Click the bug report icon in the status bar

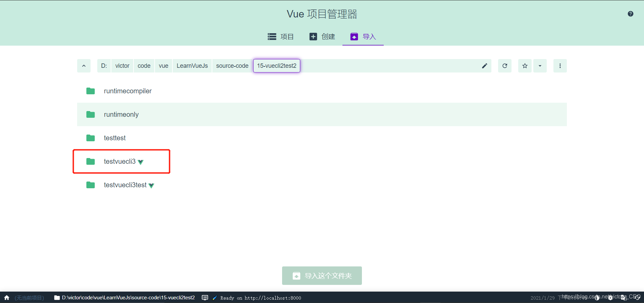coord(610,298)
